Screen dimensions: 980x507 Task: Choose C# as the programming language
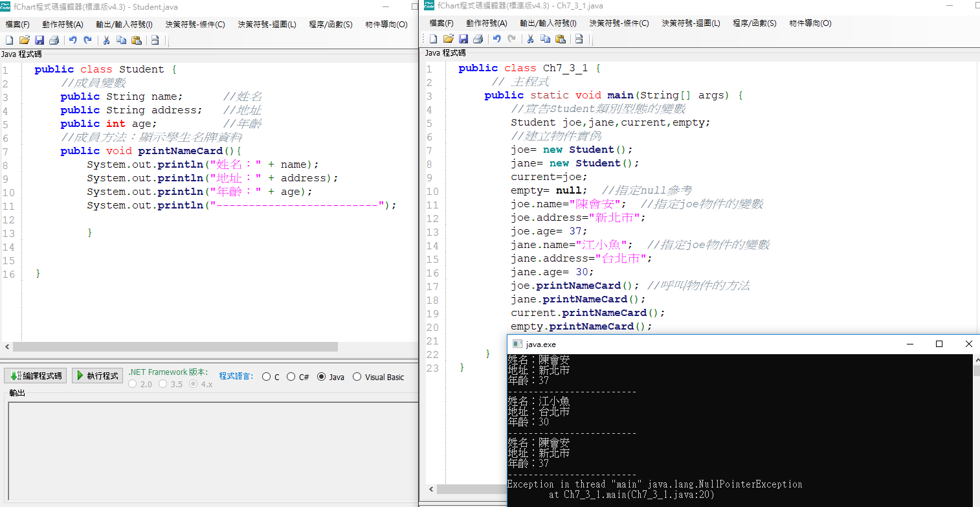click(x=291, y=377)
